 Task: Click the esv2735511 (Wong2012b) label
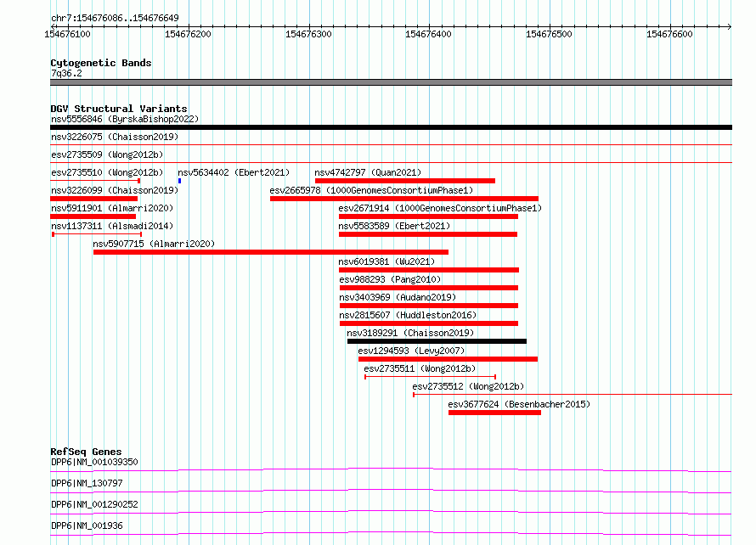(x=420, y=368)
